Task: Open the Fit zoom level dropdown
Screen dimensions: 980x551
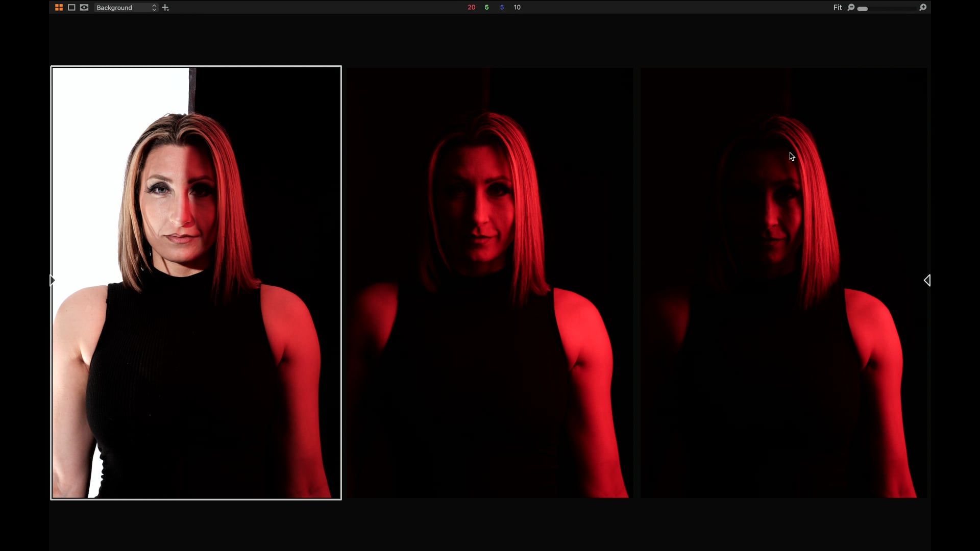Action: click(x=838, y=7)
